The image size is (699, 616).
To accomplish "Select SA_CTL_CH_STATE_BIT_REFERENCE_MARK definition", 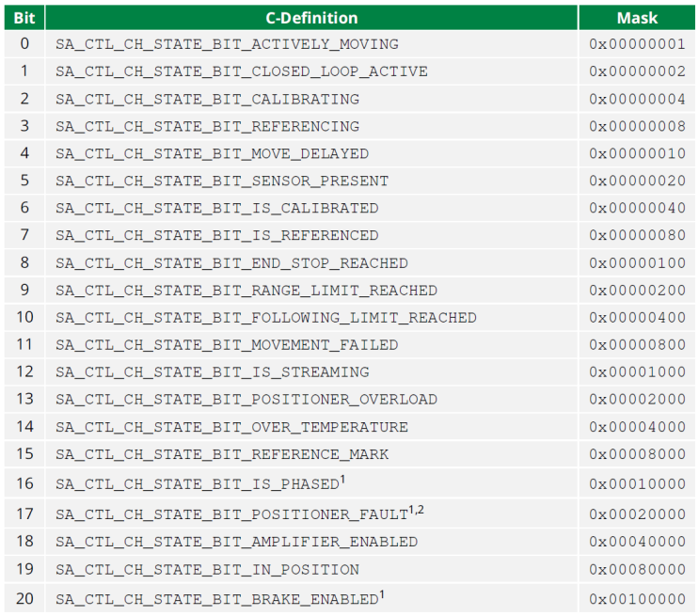I will 222,453.
